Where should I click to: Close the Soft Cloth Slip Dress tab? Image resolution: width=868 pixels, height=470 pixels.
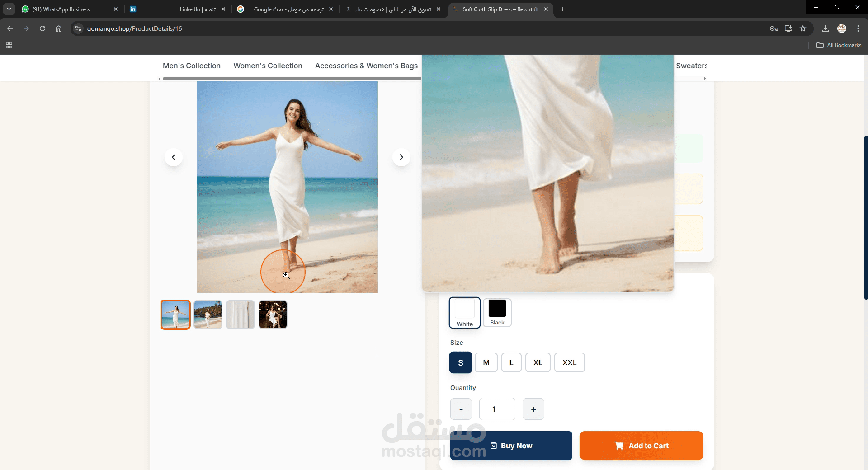546,9
